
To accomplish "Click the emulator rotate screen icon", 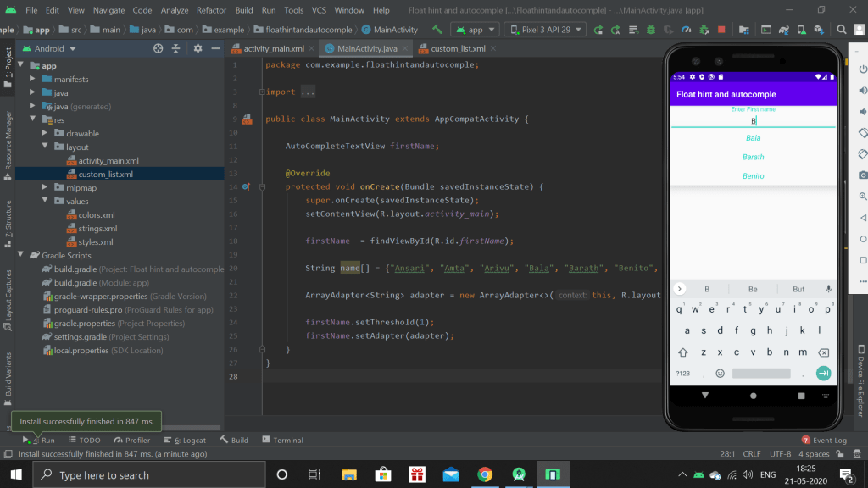I will click(862, 133).
